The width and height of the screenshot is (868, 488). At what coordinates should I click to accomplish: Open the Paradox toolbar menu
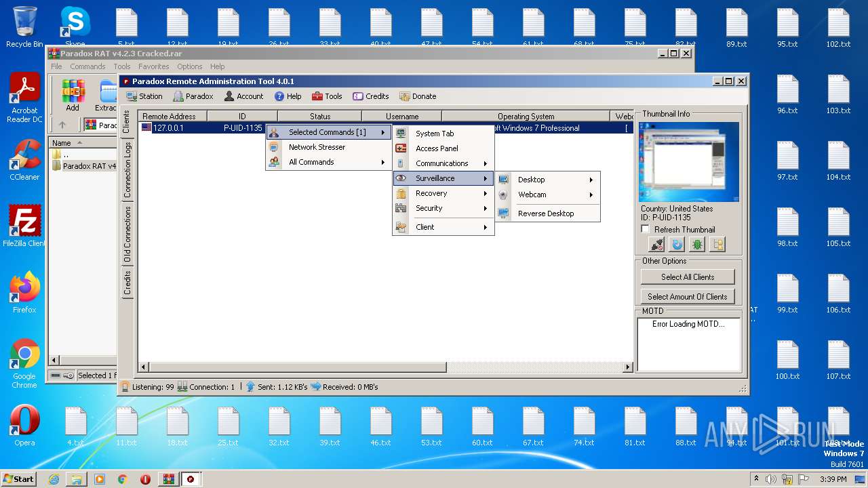point(193,96)
